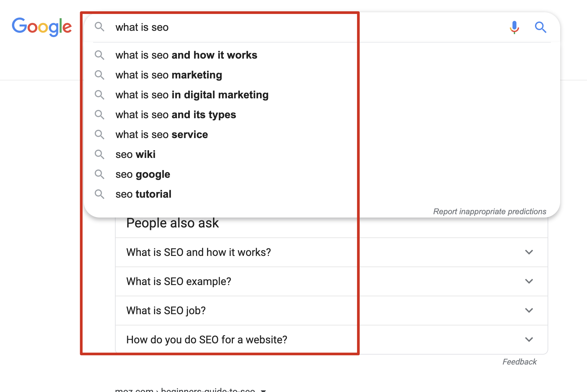Expand 'What is SEO and how it works?'

tap(529, 252)
